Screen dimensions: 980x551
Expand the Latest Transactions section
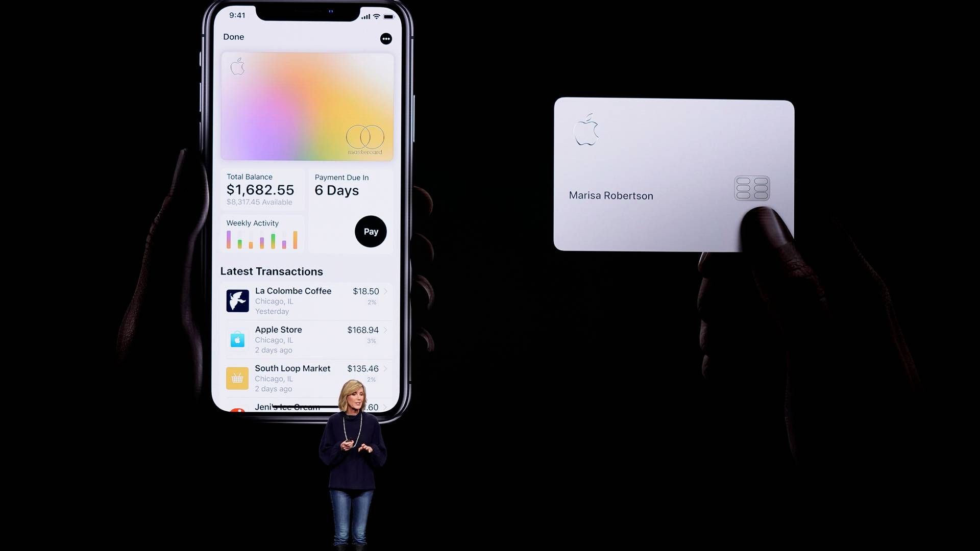(x=271, y=270)
